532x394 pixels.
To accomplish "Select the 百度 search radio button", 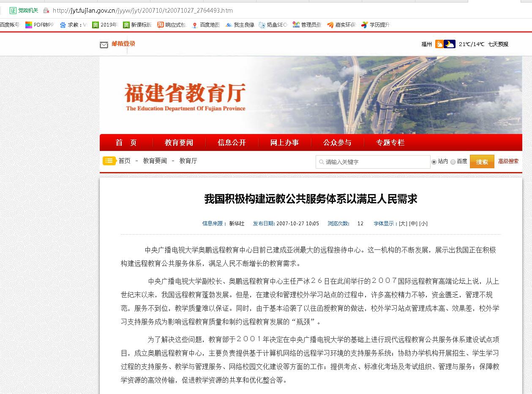I will pos(453,162).
